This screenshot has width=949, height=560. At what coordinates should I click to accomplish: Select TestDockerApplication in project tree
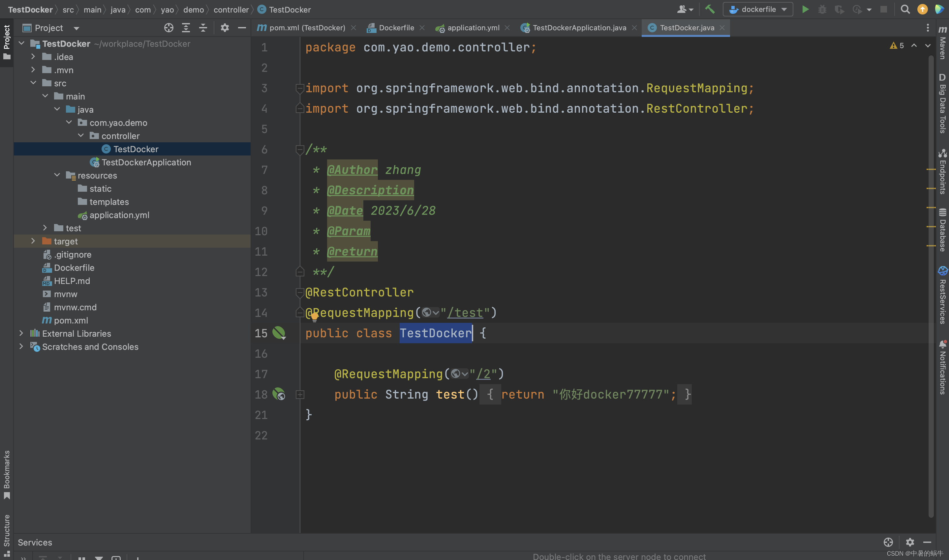(146, 162)
